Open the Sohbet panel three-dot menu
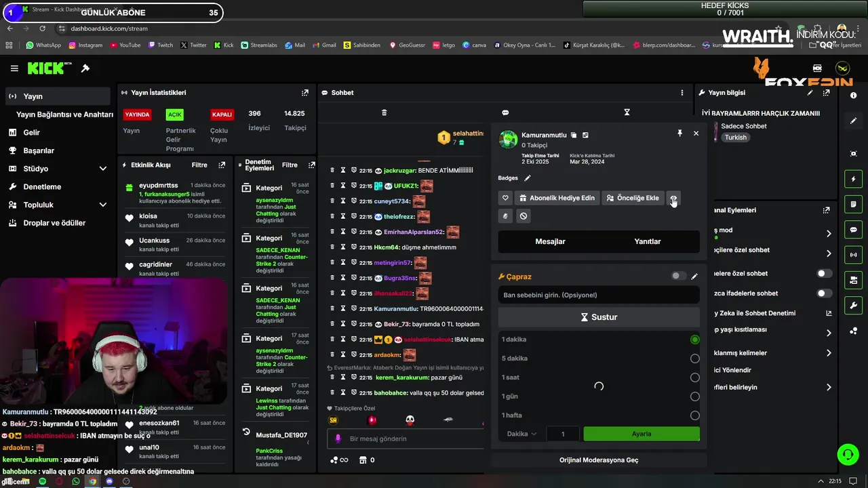The height and width of the screenshot is (488, 868). click(x=682, y=93)
